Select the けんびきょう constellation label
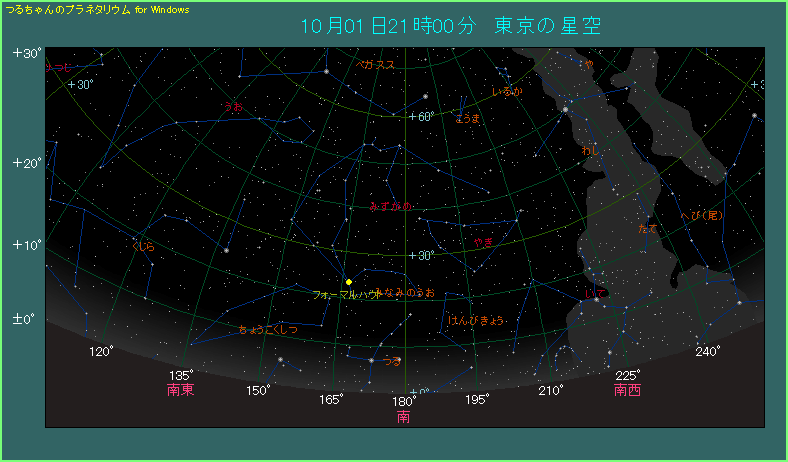The height and width of the screenshot is (462, 788). click(x=475, y=320)
